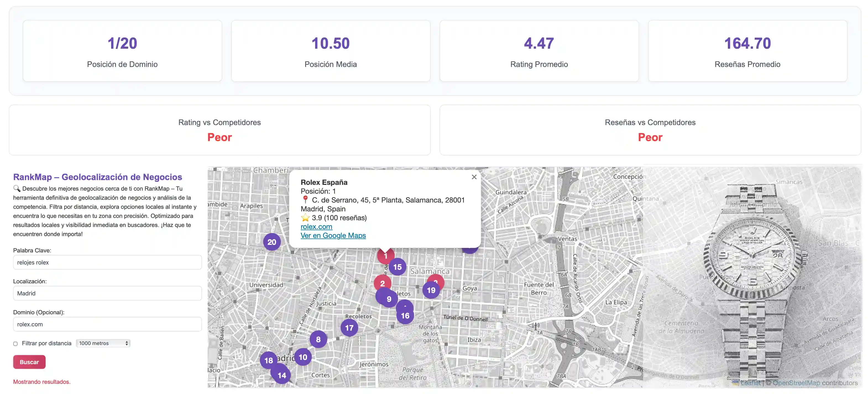The width and height of the screenshot is (868, 394).
Task: Focus the Palabra Clave input field
Action: 107,262
